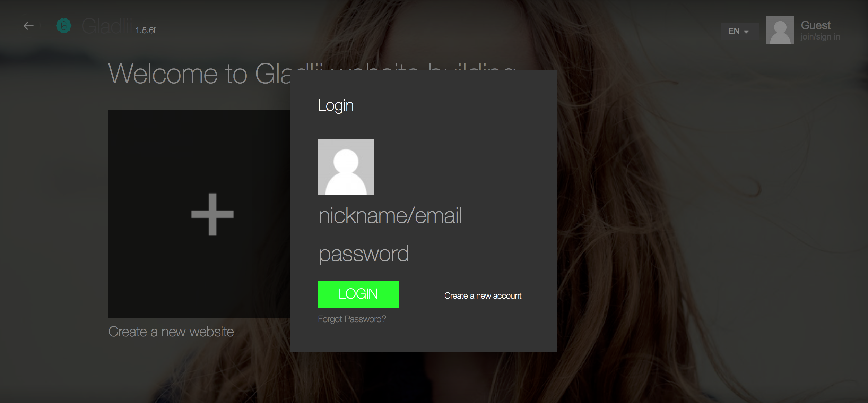Click the plus icon to add website
The height and width of the screenshot is (403, 868).
click(212, 214)
